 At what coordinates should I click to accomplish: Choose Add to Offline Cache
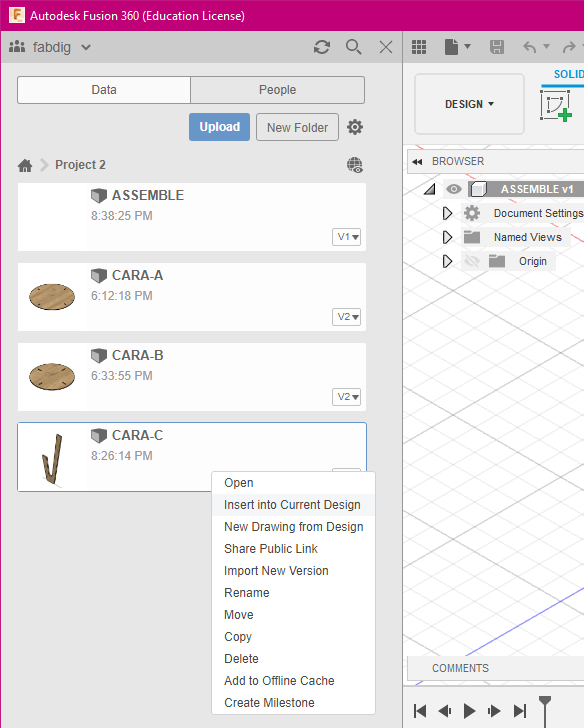coord(293,681)
